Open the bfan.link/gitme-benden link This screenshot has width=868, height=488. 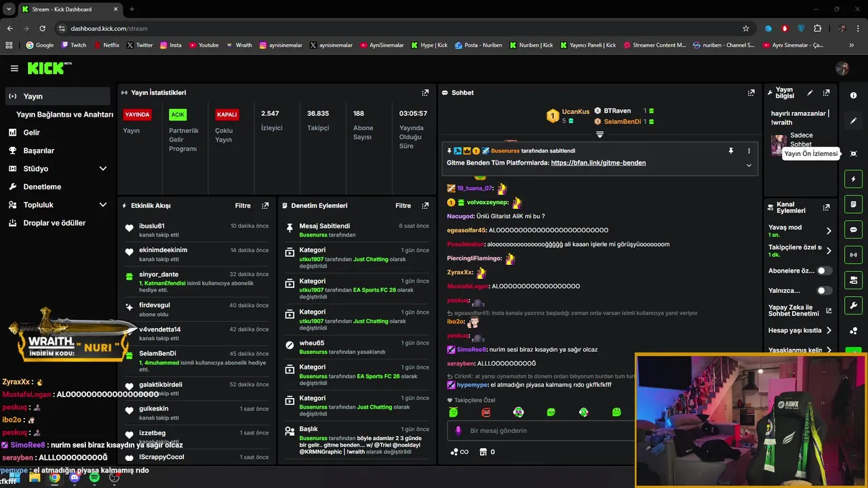point(598,163)
